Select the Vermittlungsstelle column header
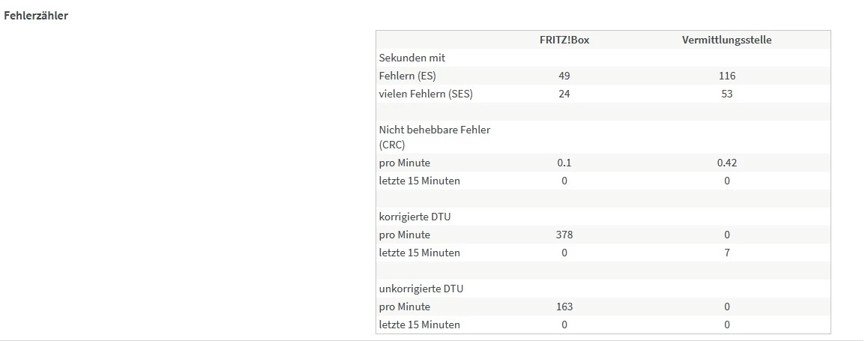Image resolution: width=868 pixels, height=341 pixels. [726, 40]
